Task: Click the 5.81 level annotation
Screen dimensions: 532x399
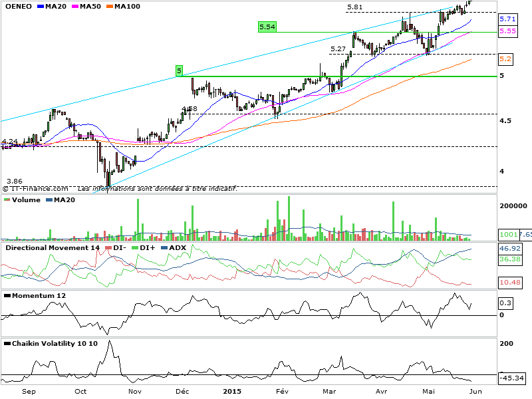Action: pos(355,7)
